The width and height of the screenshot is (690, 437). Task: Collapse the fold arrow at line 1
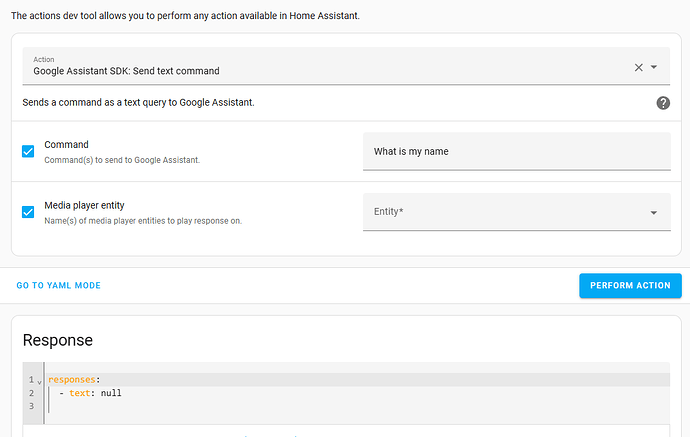[39, 381]
